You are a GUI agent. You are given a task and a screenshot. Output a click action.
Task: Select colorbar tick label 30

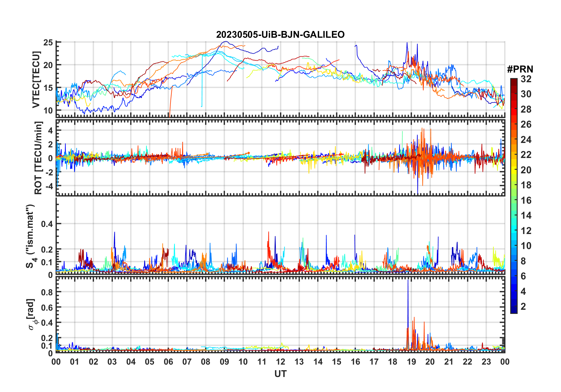pos(526,94)
